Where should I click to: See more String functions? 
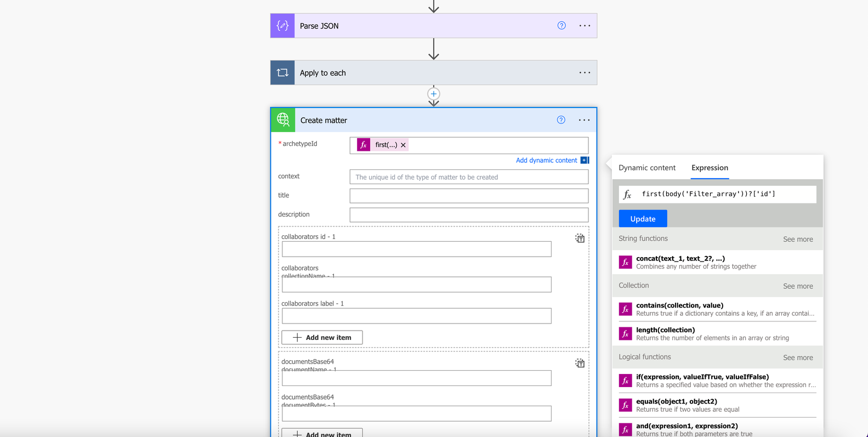point(798,239)
